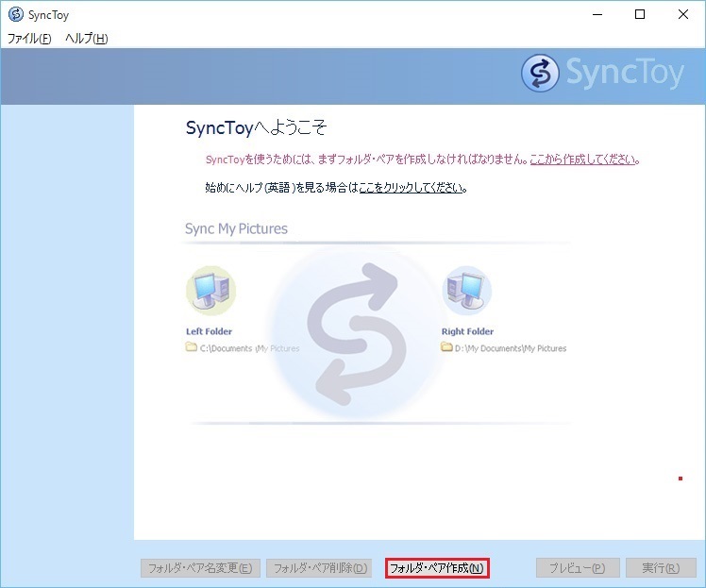Click the フォルダ･ペア名変更(E) button

pos(200,568)
